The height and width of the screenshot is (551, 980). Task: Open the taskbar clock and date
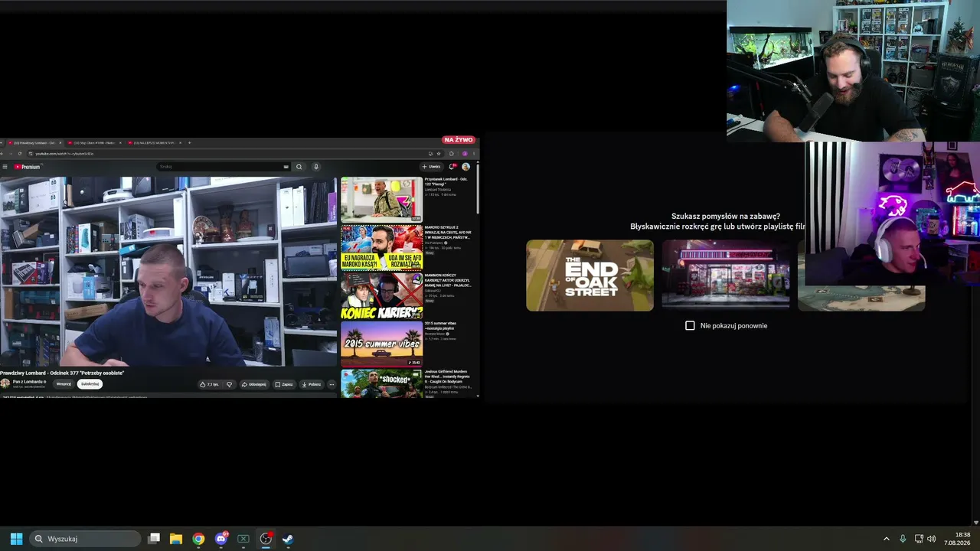click(959, 539)
